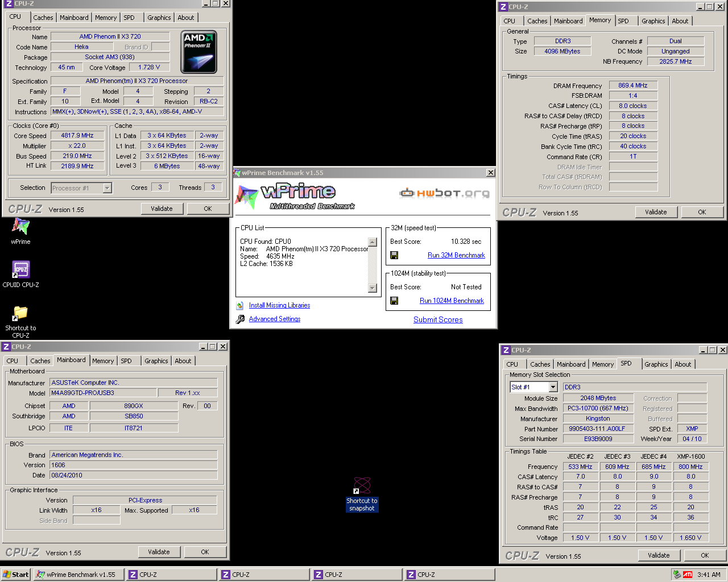The width and height of the screenshot is (728, 582).
Task: Click the Run 32M Benchmark link
Action: [456, 255]
